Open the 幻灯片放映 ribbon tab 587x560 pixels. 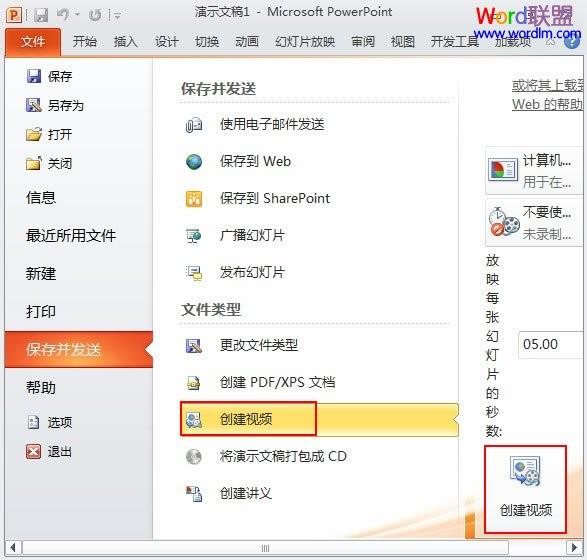(x=305, y=41)
